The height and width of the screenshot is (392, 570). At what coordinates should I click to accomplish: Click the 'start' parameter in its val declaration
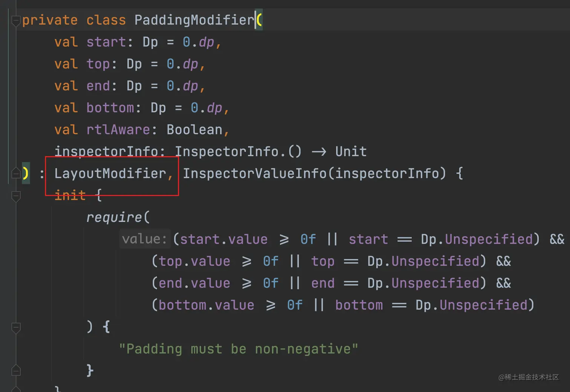[106, 42]
